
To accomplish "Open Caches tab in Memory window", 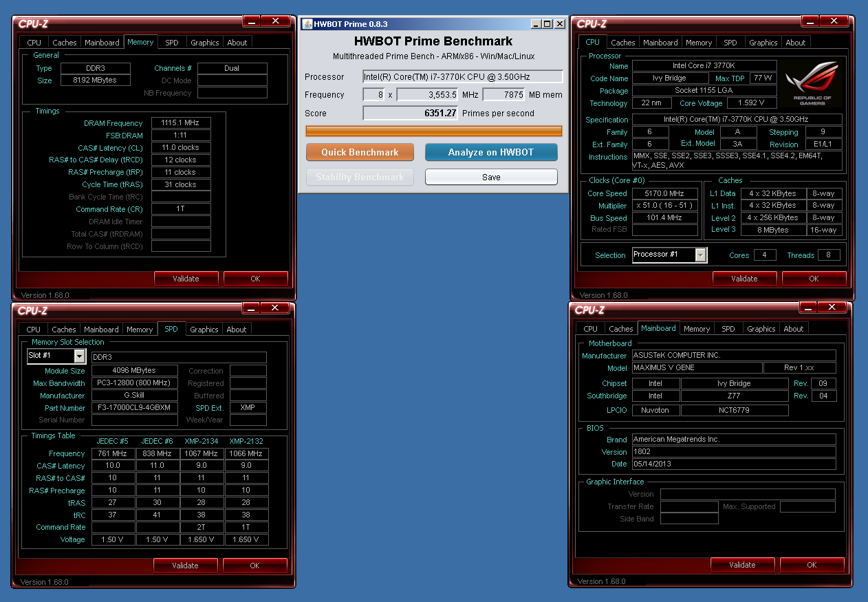I will [65, 43].
